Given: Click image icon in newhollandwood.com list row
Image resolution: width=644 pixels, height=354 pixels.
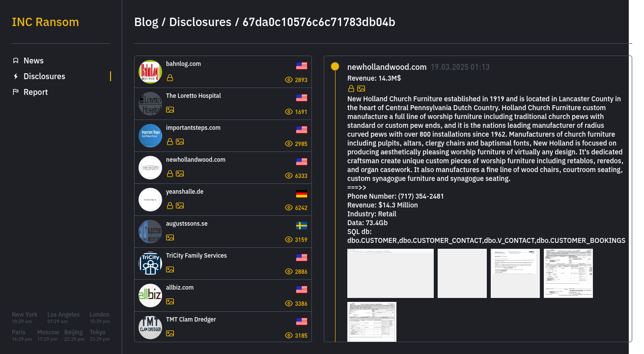Looking at the screenshot, I should (180, 174).
